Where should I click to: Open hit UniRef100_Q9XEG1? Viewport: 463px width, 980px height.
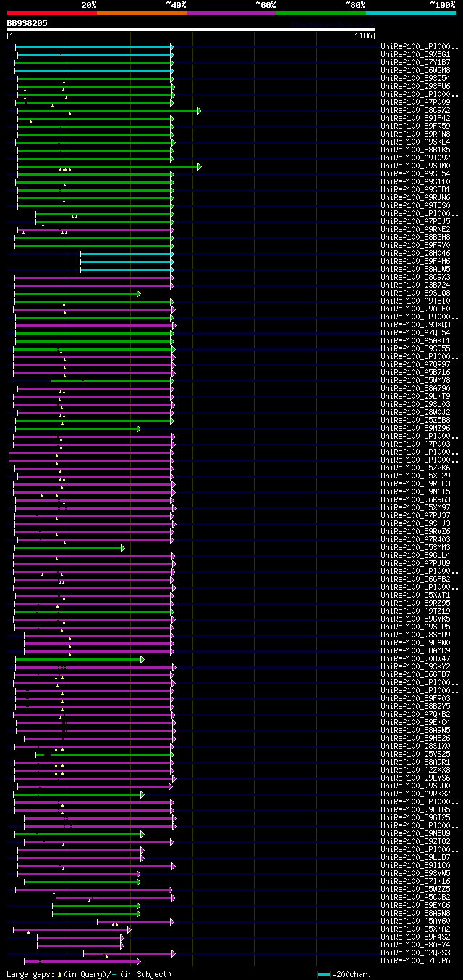pyautogui.click(x=415, y=55)
